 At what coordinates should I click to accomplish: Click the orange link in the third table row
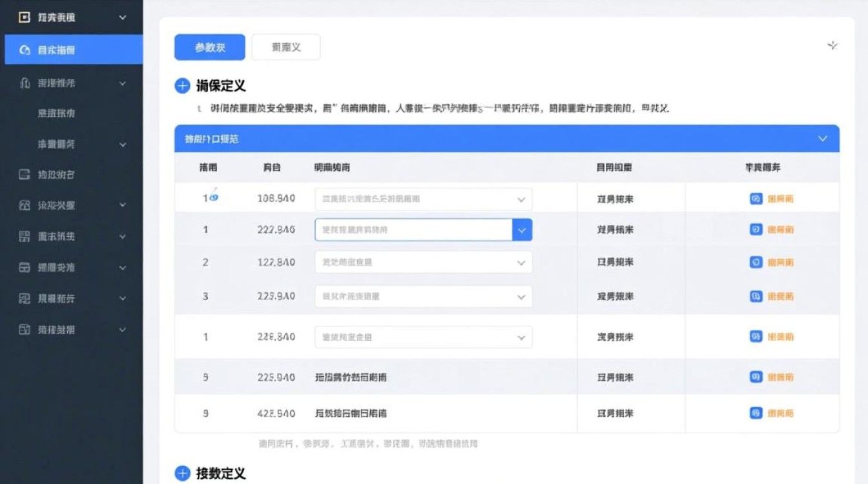click(x=781, y=262)
